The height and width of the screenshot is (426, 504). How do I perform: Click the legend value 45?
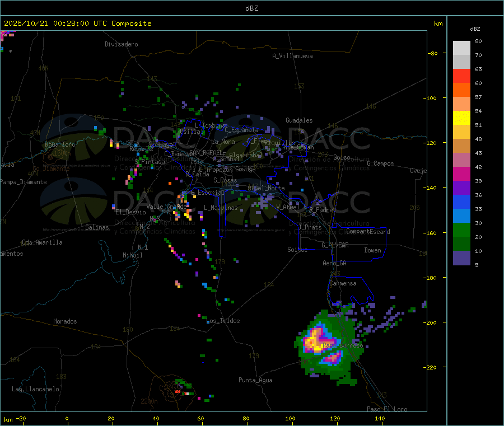[478, 153]
